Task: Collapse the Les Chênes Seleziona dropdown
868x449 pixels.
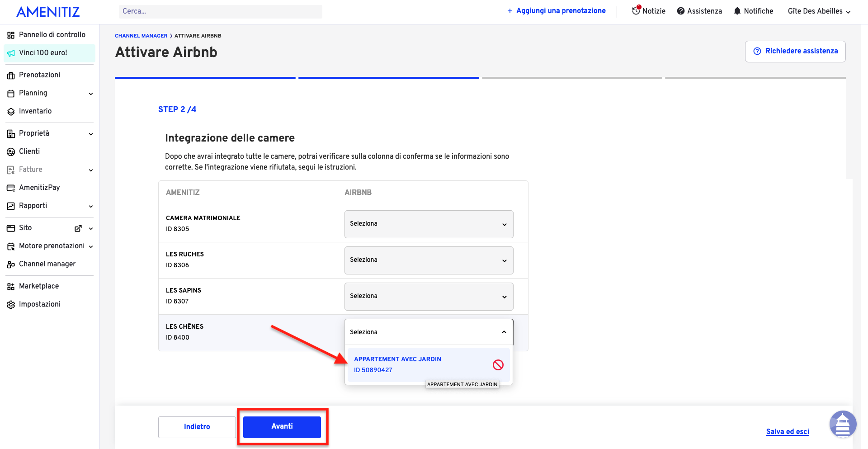Action: point(429,332)
